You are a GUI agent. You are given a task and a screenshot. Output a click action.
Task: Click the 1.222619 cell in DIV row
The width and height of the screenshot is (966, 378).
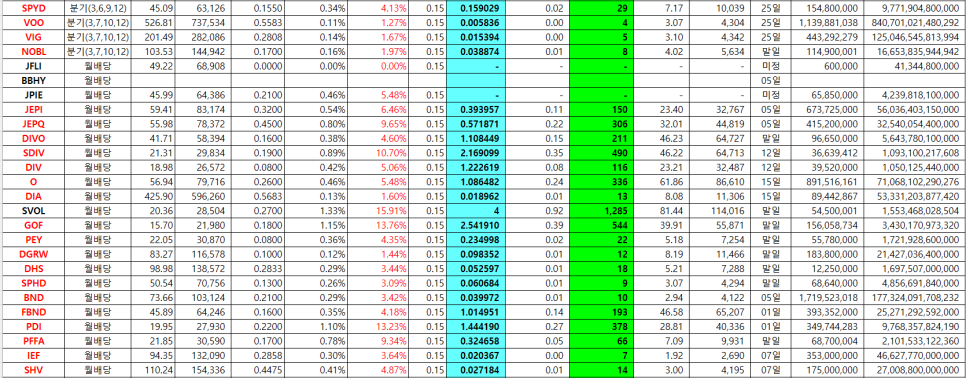coord(476,166)
